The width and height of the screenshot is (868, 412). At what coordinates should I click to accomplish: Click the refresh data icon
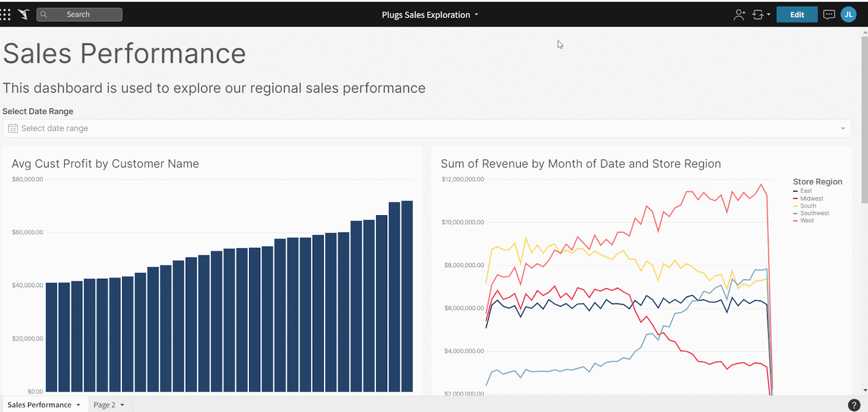point(758,15)
